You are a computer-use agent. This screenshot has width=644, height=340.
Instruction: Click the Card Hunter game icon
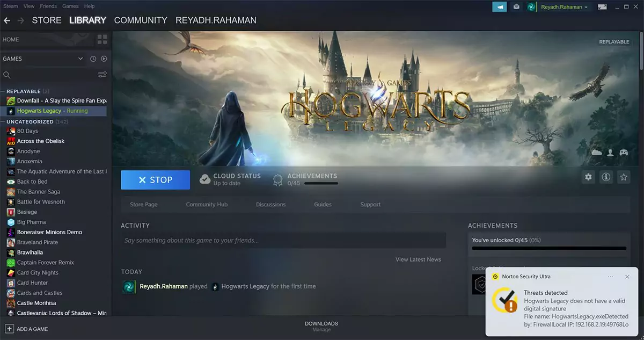click(11, 283)
